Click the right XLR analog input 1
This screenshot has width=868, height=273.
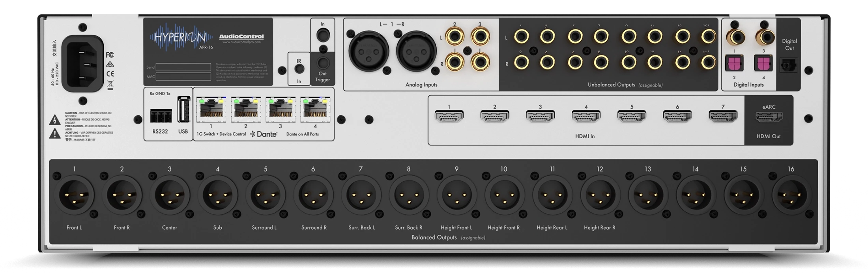pyautogui.click(x=416, y=51)
